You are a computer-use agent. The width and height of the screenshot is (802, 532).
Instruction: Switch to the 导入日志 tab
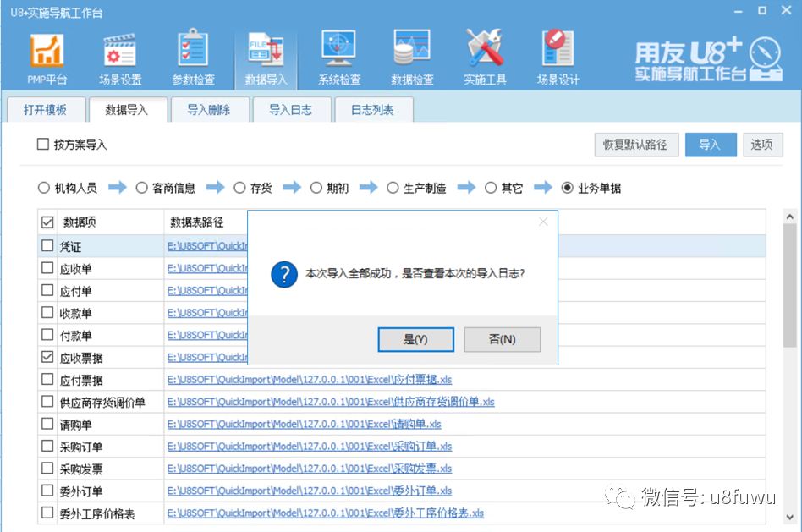291,110
